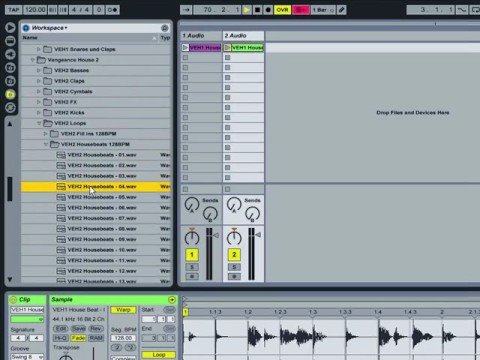This screenshot has width=480, height=360.
Task: Select the 1 Audio track header
Action: [x=201, y=36]
